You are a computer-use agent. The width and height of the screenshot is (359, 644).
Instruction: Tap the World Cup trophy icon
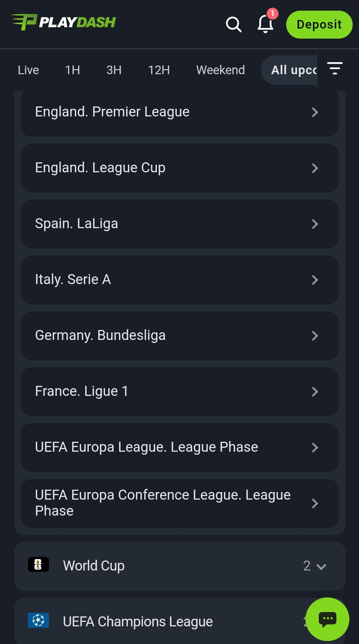pyautogui.click(x=38, y=564)
